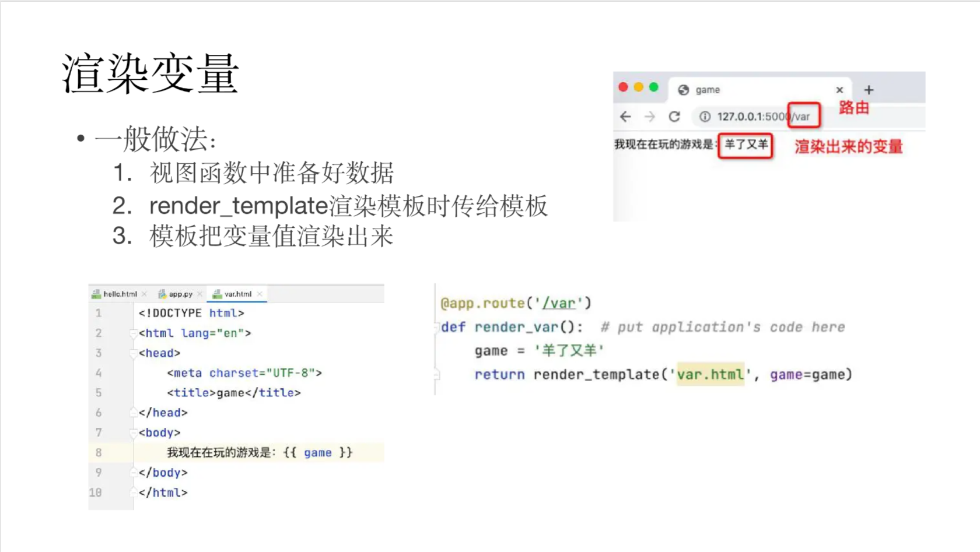Viewport: 980px width, 552px height.
Task: Click the hello.html file icon
Action: click(96, 294)
